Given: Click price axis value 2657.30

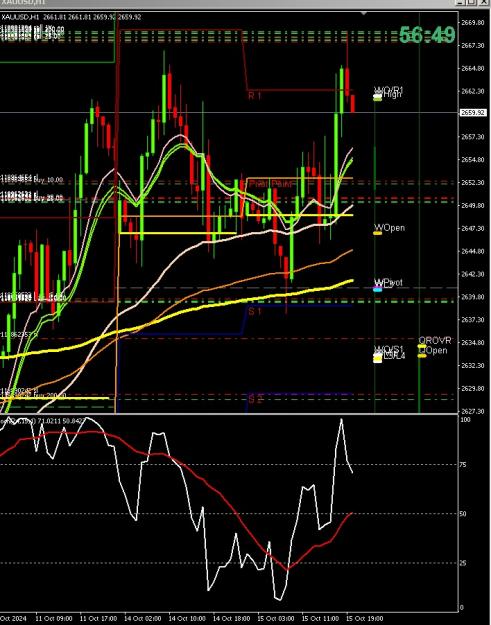Looking at the screenshot, I should click(x=473, y=137).
